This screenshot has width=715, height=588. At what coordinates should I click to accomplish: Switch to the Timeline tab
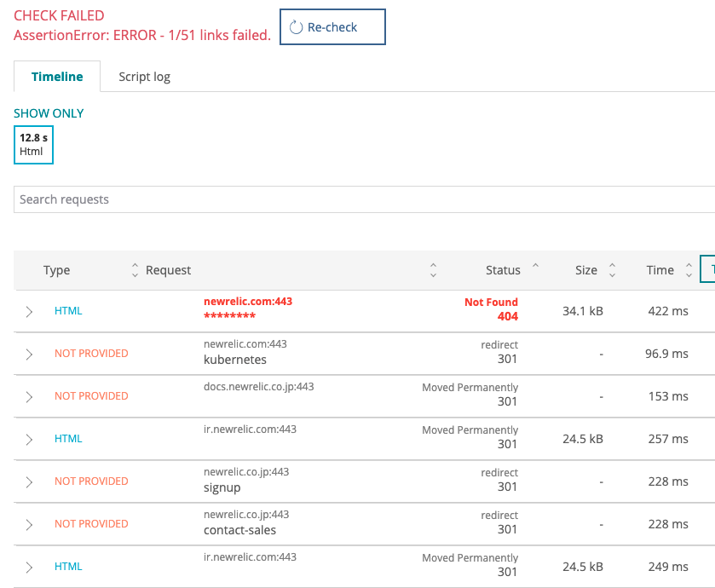pyautogui.click(x=57, y=77)
